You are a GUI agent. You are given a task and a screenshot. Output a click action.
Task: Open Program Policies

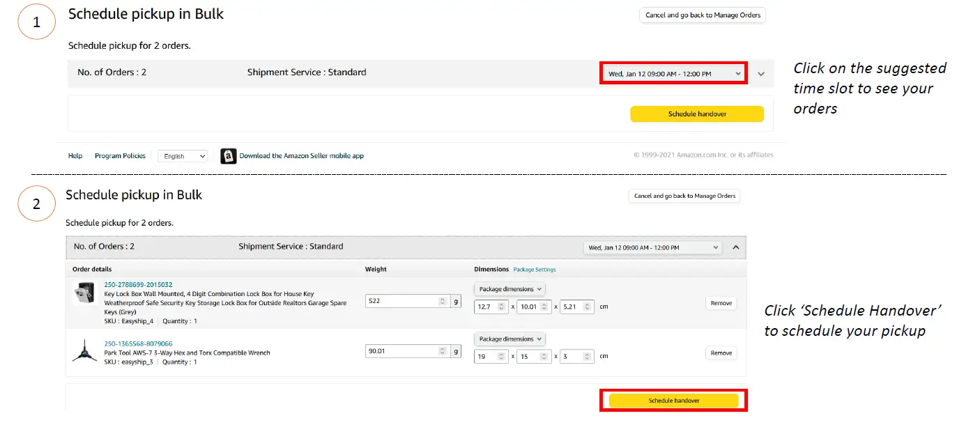tap(120, 156)
